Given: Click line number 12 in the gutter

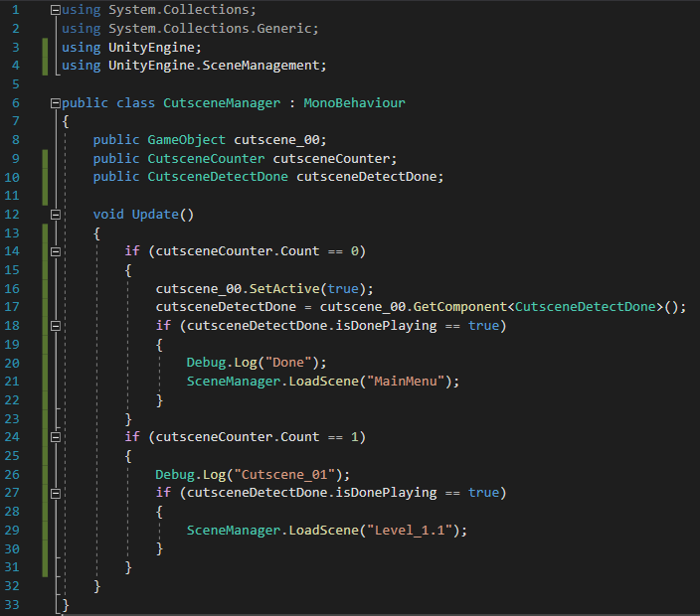Looking at the screenshot, I should [13, 215].
